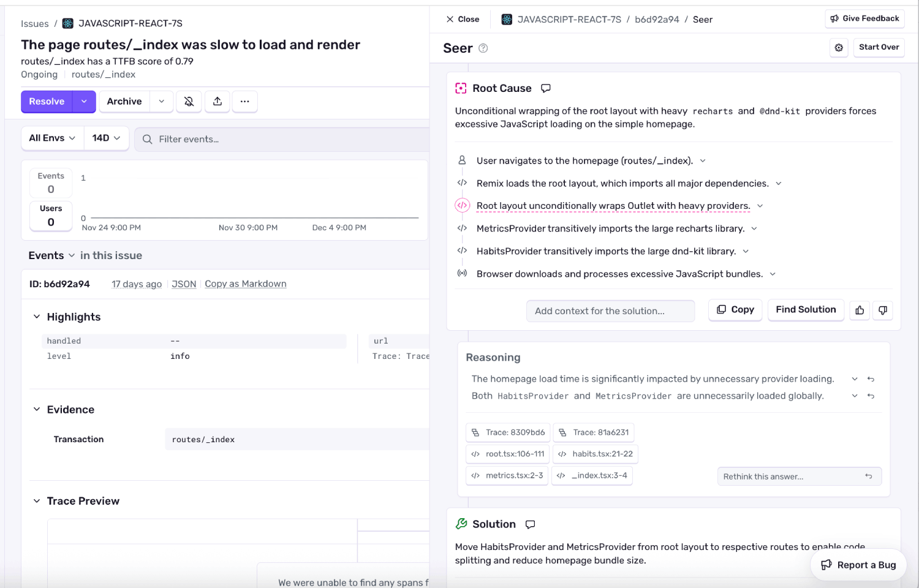Viewport: 919px width, 588px height.
Task: Switch the graph to show Users
Action: click(x=50, y=216)
